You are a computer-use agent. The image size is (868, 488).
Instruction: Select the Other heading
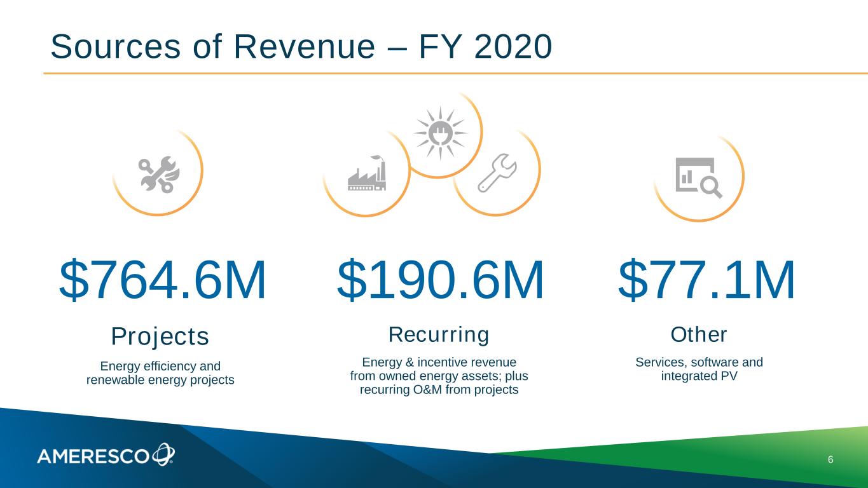pyautogui.click(x=698, y=334)
